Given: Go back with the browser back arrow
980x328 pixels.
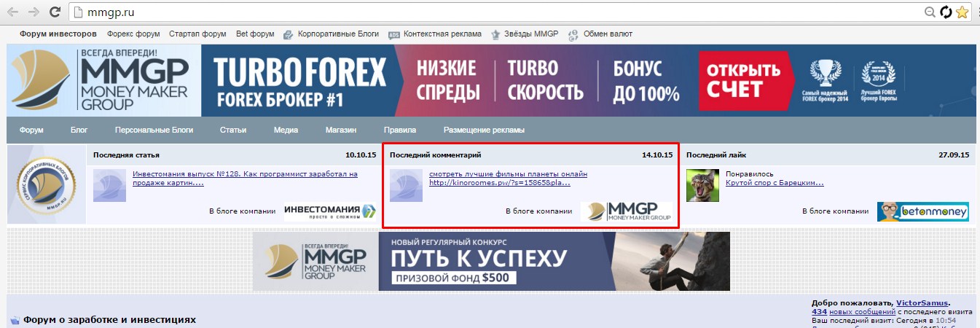Looking at the screenshot, I should (x=12, y=12).
